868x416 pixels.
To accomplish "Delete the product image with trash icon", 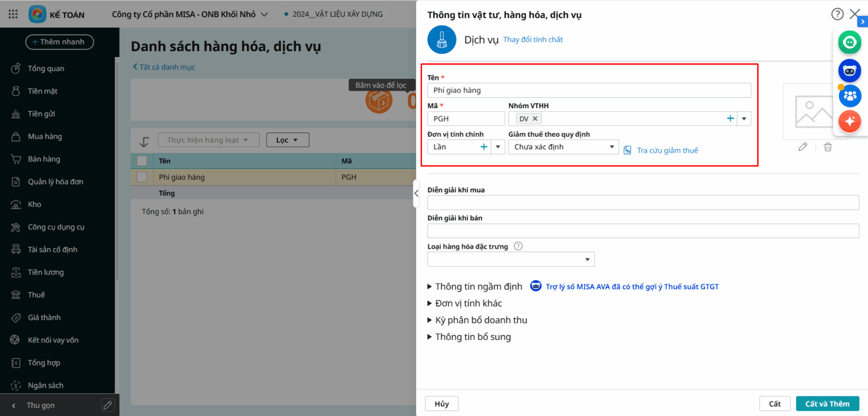I will (828, 147).
